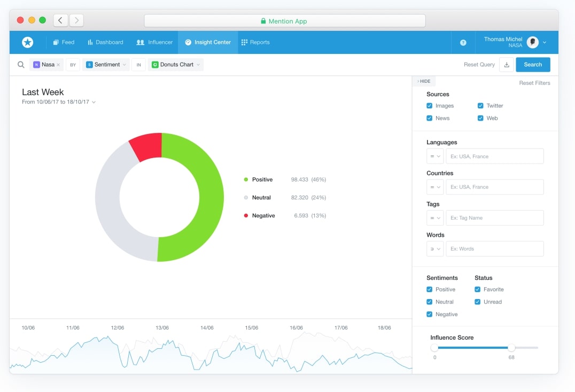Image resolution: width=575 pixels, height=392 pixels.
Task: Click the Mention App address bar
Action: pyautogui.click(x=285, y=21)
